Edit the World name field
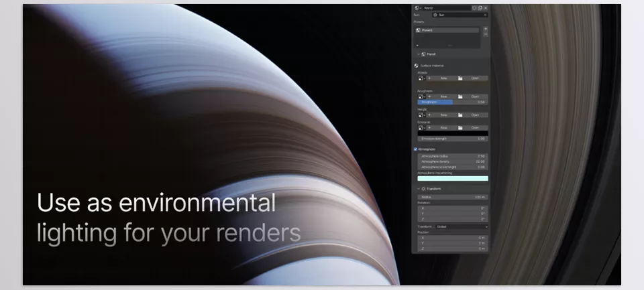The image size is (644, 290). pyautogui.click(x=447, y=8)
